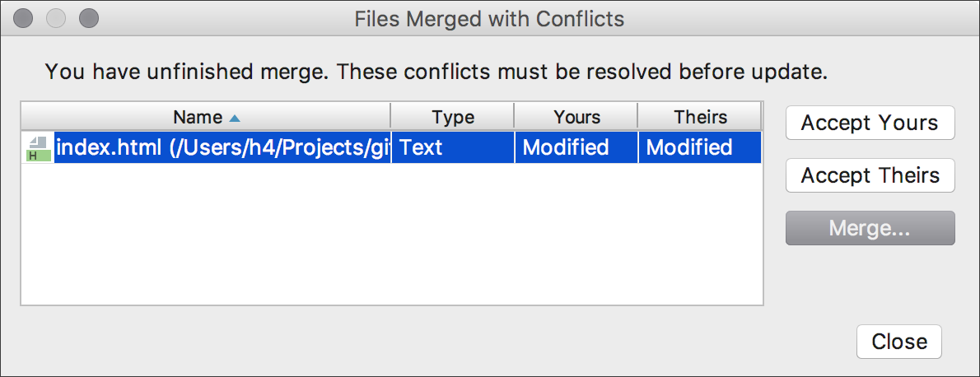Click the empty area of conflicts table
Viewport: 980px width, 377px height.
[x=392, y=235]
